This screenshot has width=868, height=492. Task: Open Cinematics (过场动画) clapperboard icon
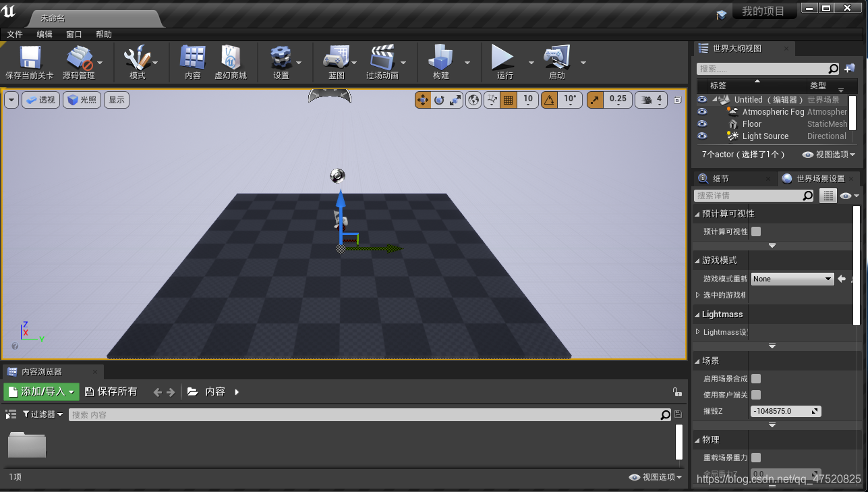[x=382, y=58]
